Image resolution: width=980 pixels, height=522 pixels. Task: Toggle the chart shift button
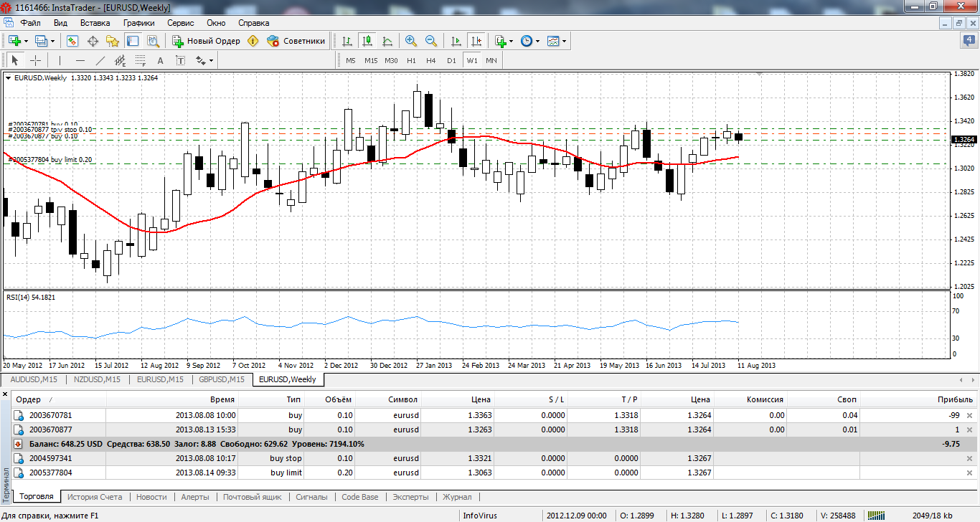click(476, 41)
